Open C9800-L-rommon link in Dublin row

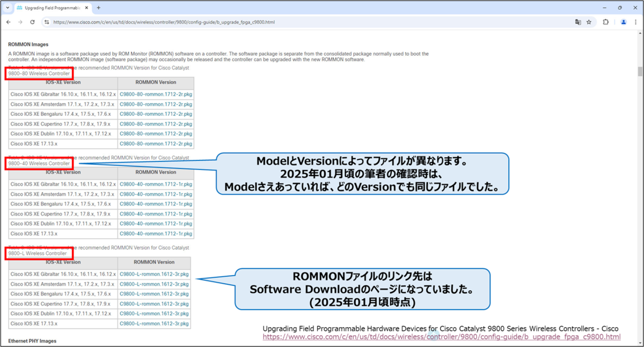(154, 314)
